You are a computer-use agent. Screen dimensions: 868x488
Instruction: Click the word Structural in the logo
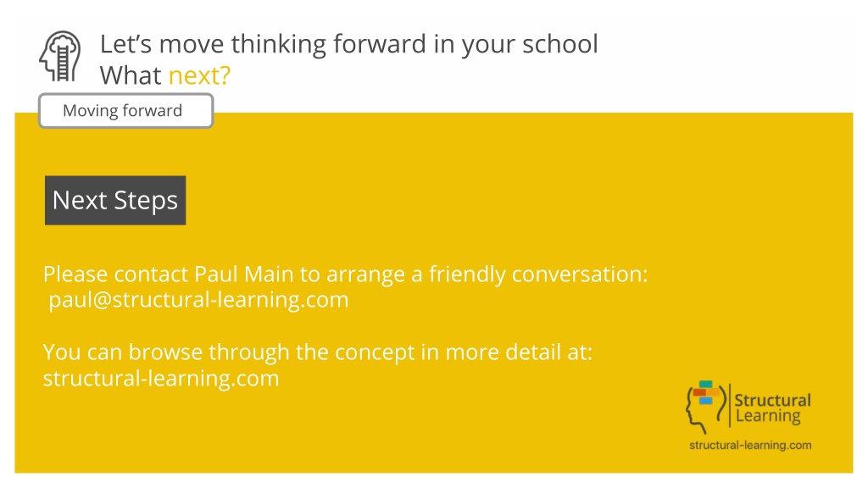click(x=772, y=400)
